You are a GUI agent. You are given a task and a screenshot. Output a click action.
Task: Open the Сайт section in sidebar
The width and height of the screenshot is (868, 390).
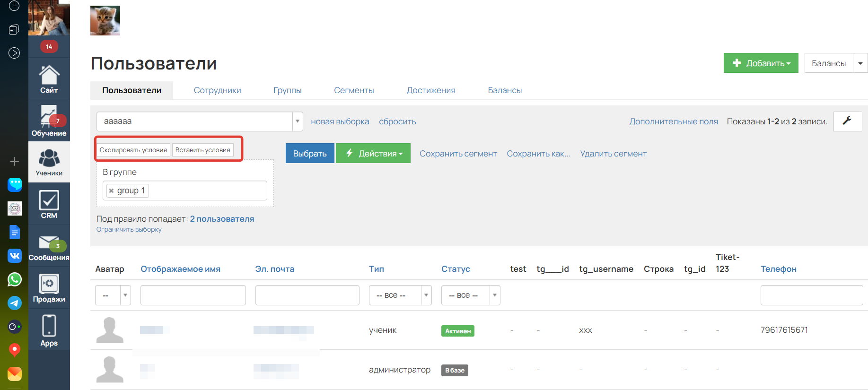point(49,79)
